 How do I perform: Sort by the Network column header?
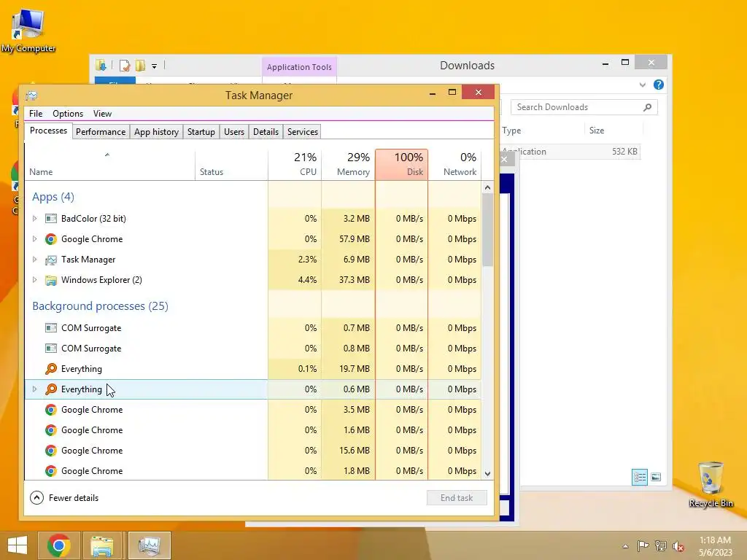click(x=455, y=164)
